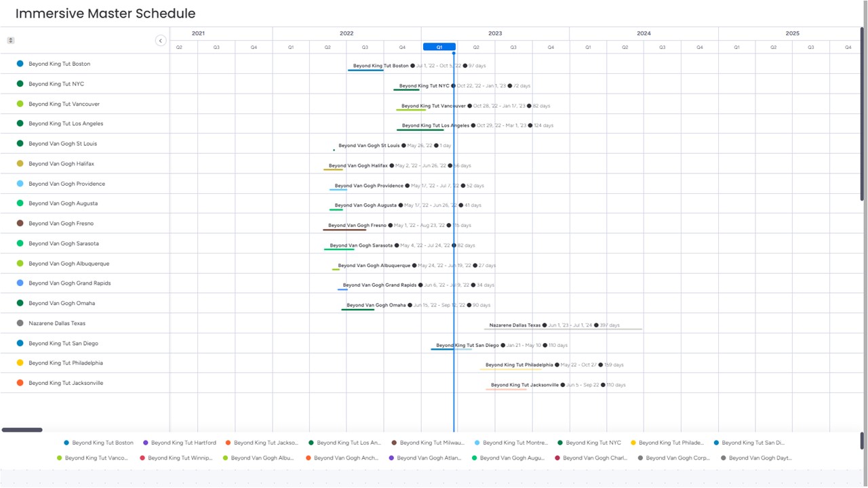868x488 pixels.
Task: Click the Beyond Van Gogh Halifax bar label
Action: [358, 165]
